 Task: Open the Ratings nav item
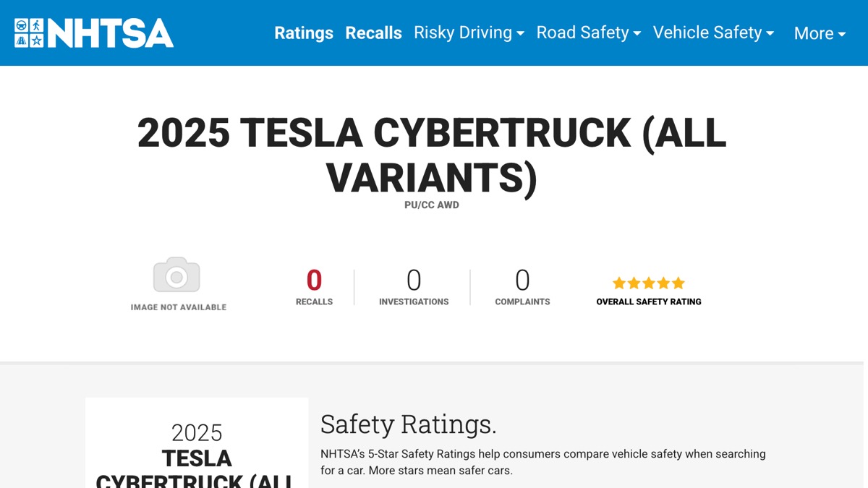[x=304, y=33]
